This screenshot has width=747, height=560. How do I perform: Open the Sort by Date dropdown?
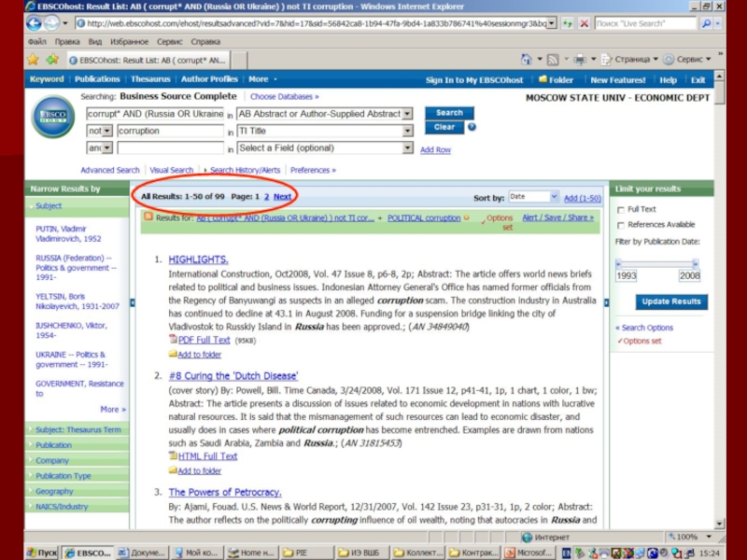point(554,197)
